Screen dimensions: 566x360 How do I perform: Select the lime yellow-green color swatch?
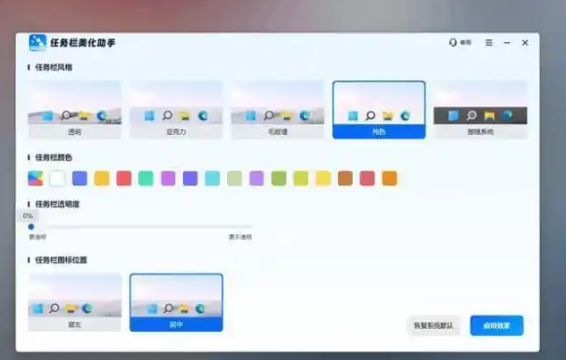point(301,178)
